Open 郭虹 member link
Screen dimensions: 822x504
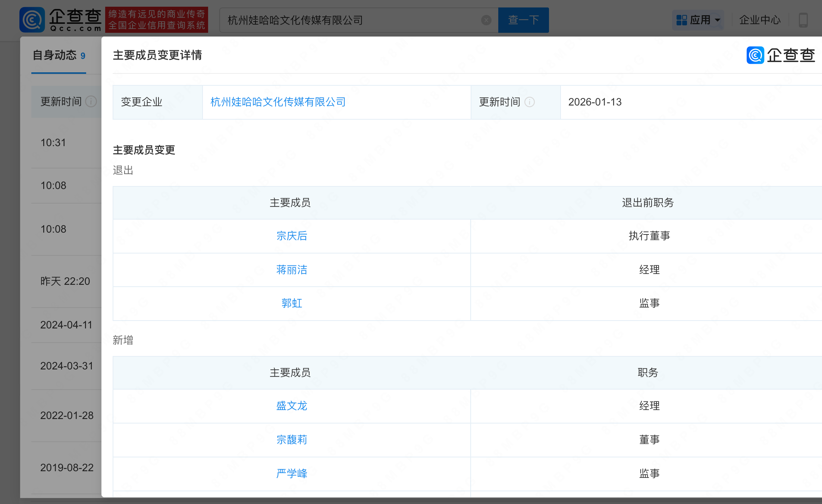coord(292,303)
